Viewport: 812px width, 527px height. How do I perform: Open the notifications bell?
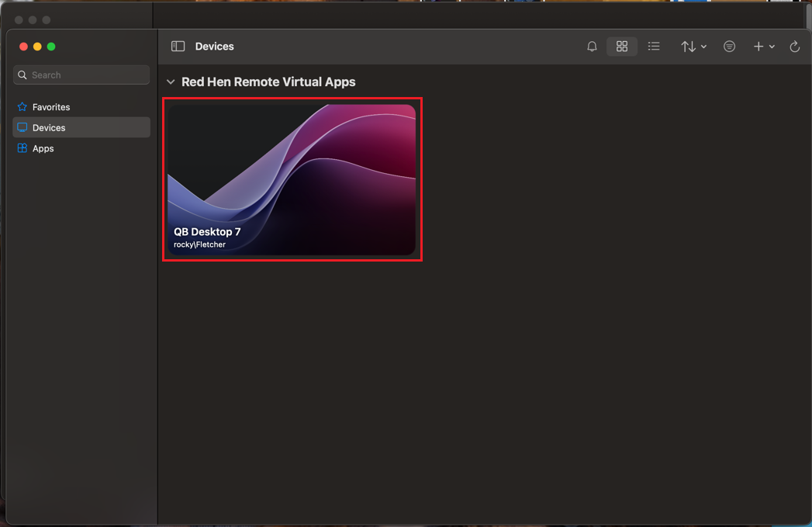592,47
